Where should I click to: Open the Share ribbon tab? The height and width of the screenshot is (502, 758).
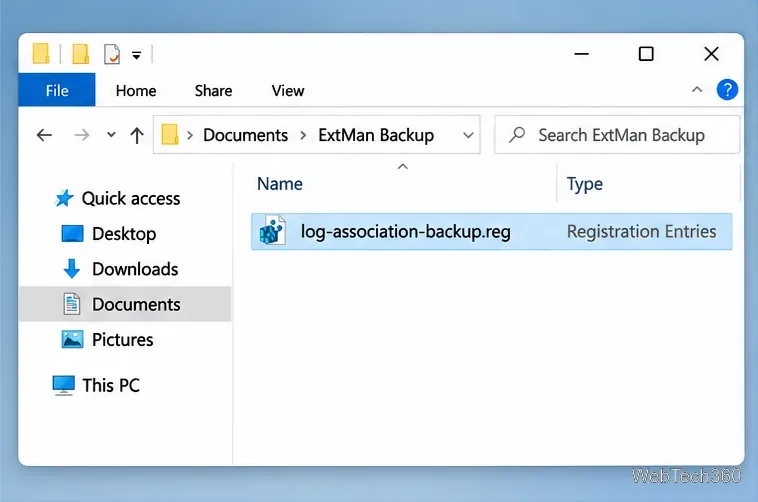coord(213,90)
